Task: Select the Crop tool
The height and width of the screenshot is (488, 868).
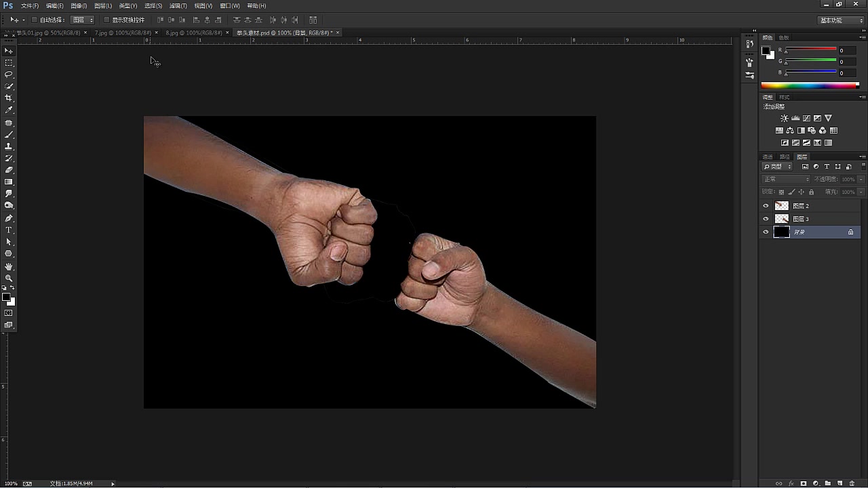Action: (9, 98)
